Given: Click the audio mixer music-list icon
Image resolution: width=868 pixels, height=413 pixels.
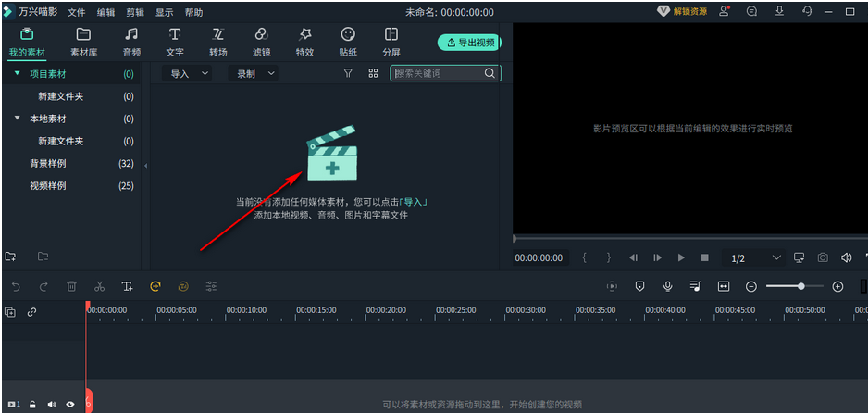Looking at the screenshot, I should point(696,286).
